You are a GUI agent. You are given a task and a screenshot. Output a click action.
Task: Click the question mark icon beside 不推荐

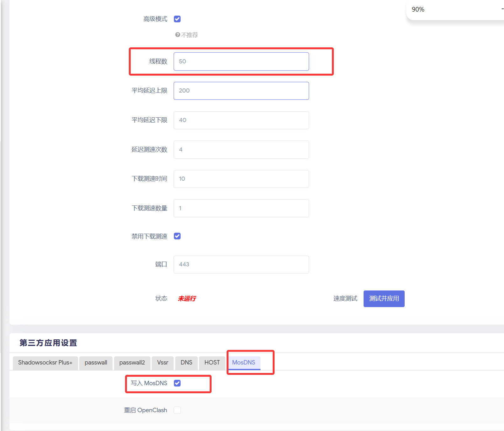coord(178,35)
